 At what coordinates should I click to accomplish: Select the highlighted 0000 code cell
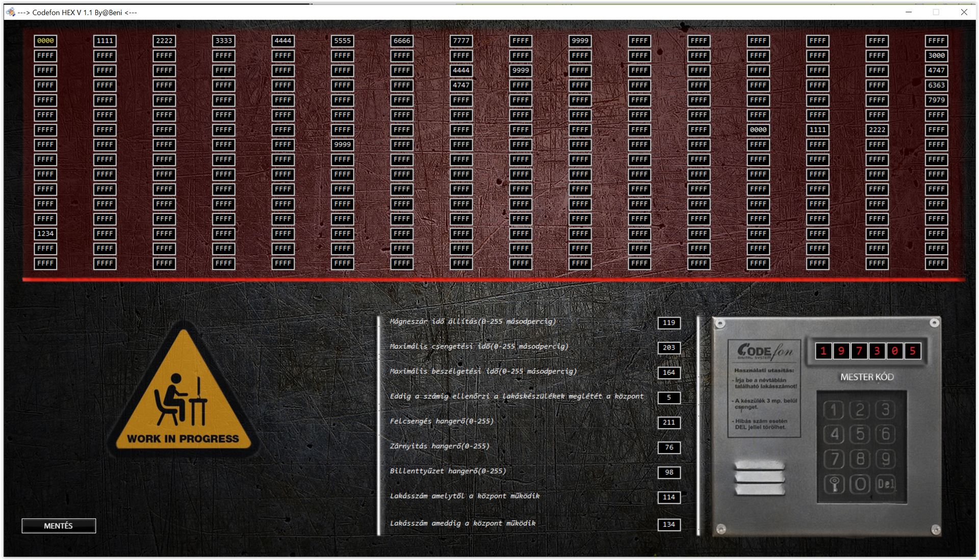(45, 41)
